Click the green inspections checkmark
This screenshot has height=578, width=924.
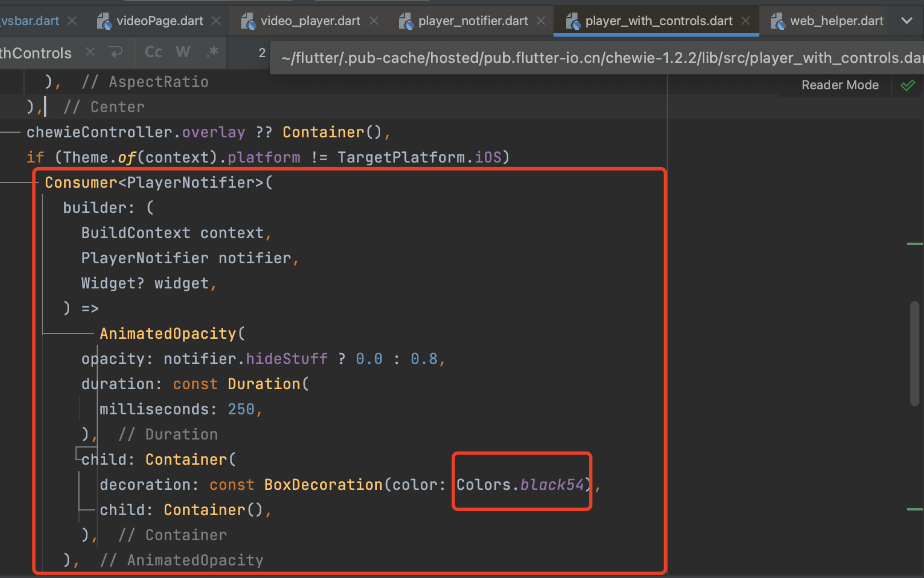click(908, 85)
